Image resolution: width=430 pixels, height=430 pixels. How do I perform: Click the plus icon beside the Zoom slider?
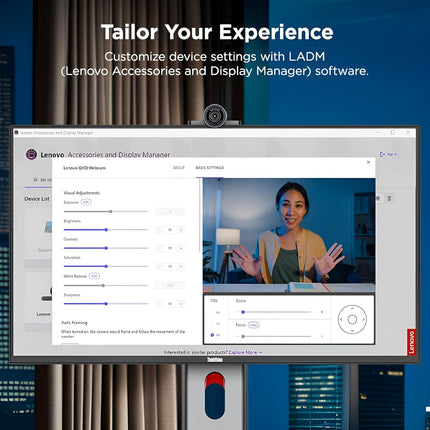click(322, 312)
